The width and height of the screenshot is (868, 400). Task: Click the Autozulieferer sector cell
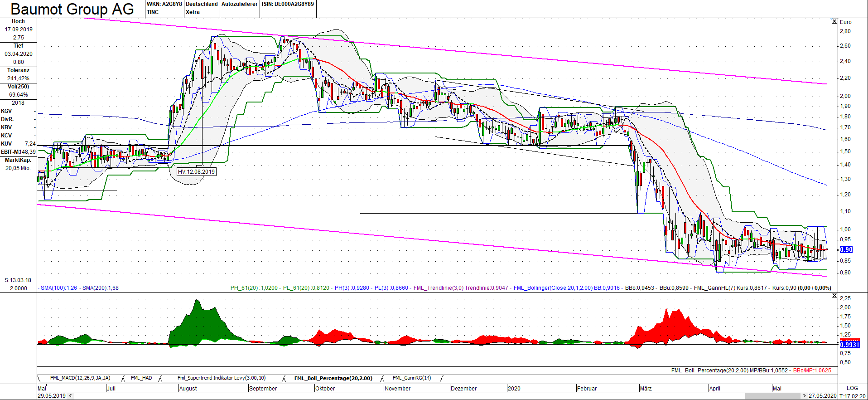click(240, 4)
